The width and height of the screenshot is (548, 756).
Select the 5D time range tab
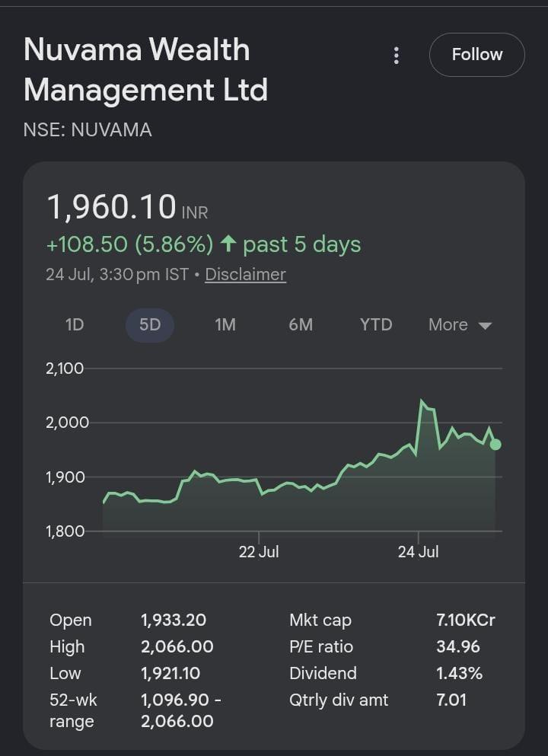[x=150, y=325]
